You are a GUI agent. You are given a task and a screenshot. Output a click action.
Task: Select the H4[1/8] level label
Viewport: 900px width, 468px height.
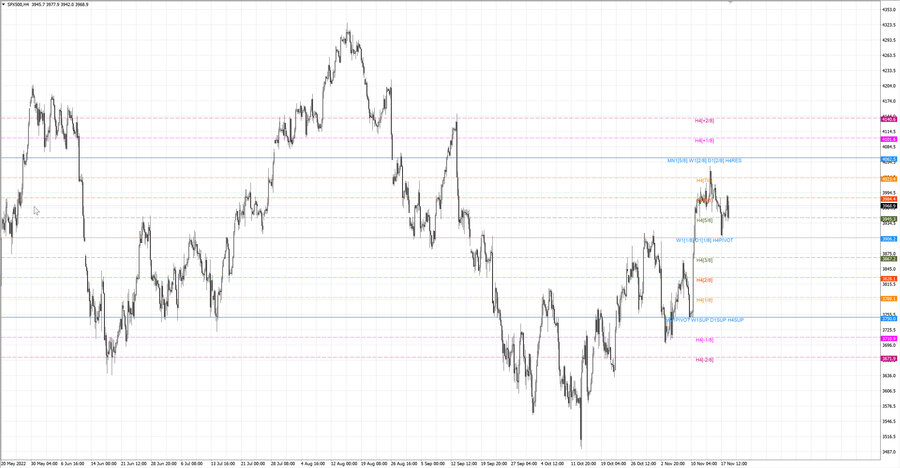pyautogui.click(x=704, y=300)
